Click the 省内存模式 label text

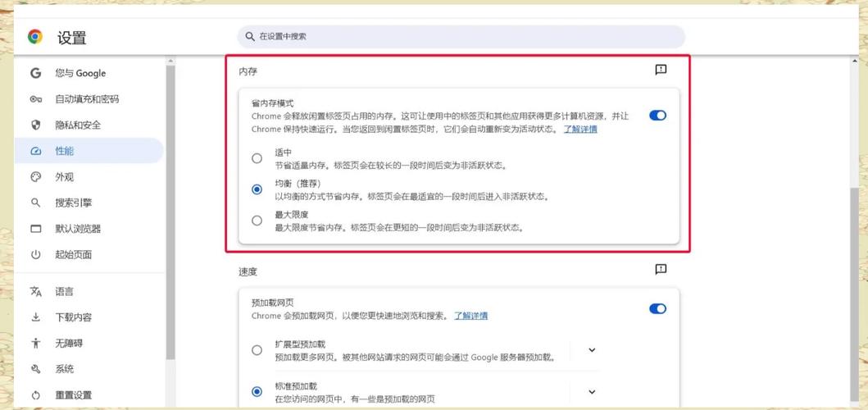click(272, 103)
